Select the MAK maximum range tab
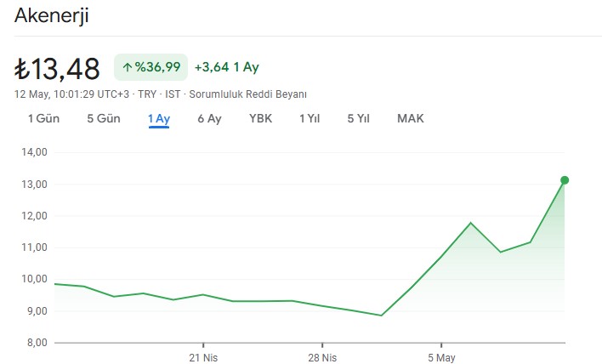Image resolution: width=602 pixels, height=364 pixels. click(x=411, y=119)
